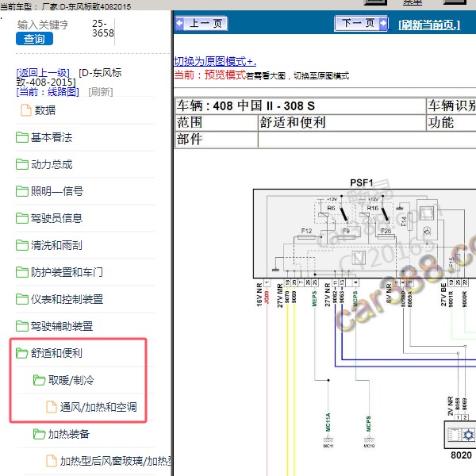
Task: Open the 通风/加热和空调 diagram entry
Action: pyautogui.click(x=98, y=407)
